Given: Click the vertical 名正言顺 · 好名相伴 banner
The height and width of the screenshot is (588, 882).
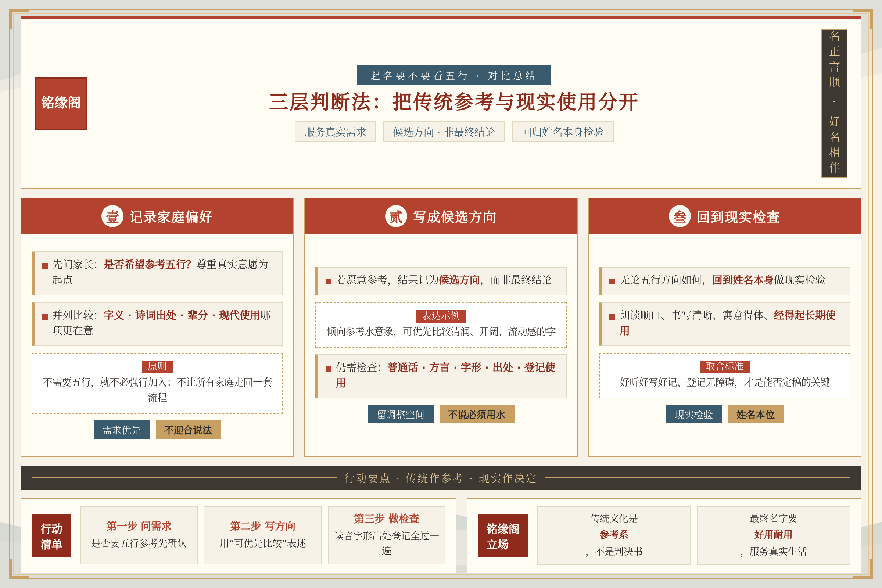Looking at the screenshot, I should click(x=834, y=104).
